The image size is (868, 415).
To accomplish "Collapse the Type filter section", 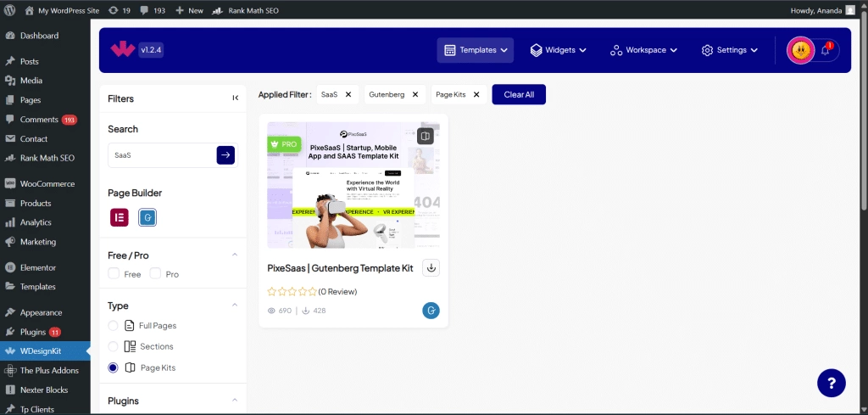I will tap(235, 306).
